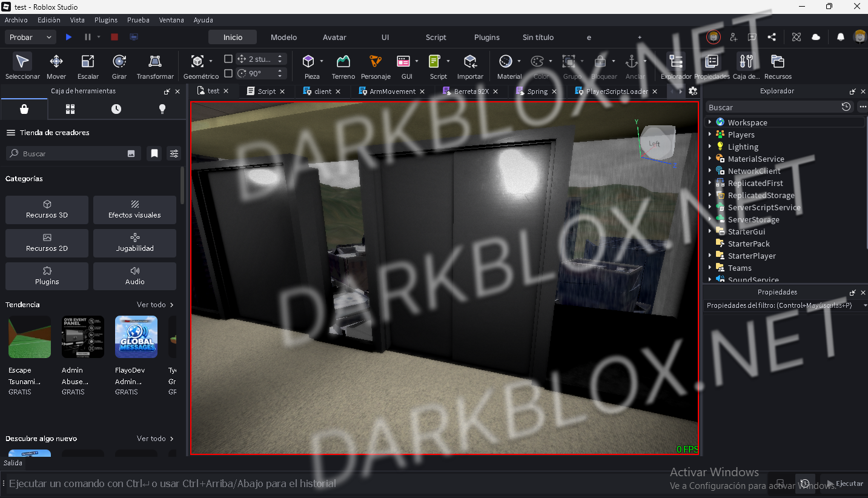Image resolution: width=868 pixels, height=498 pixels.
Task: Open the Terreno terrain editor
Action: [343, 67]
